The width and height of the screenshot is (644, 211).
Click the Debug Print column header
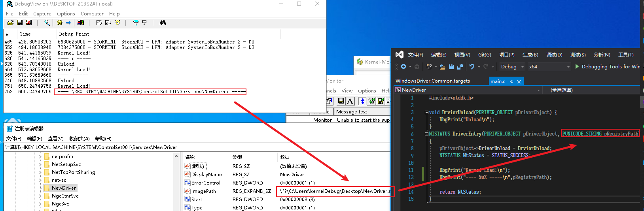[74, 34]
